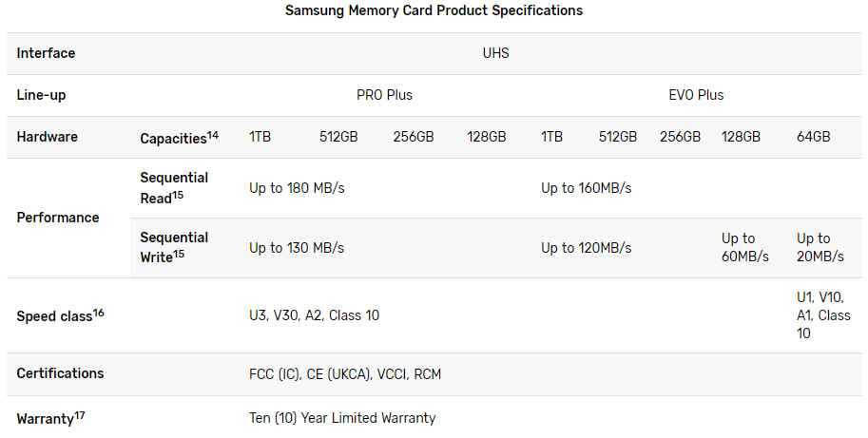The width and height of the screenshot is (868, 438).
Task: Click the Up to 160MB/s read speed
Action: click(586, 188)
